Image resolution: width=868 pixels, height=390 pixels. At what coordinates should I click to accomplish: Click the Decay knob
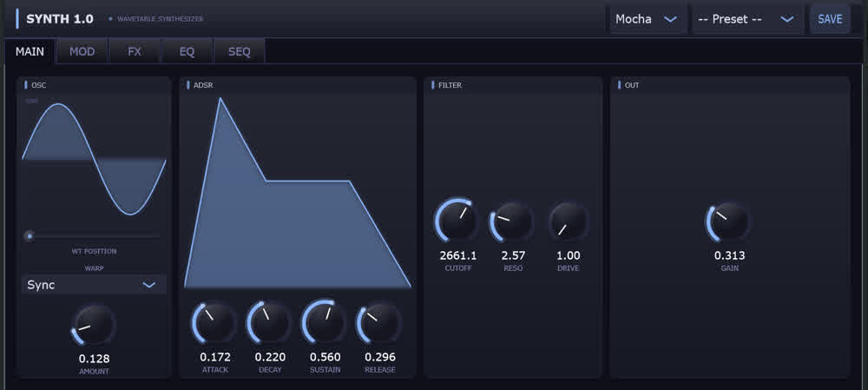coord(268,322)
